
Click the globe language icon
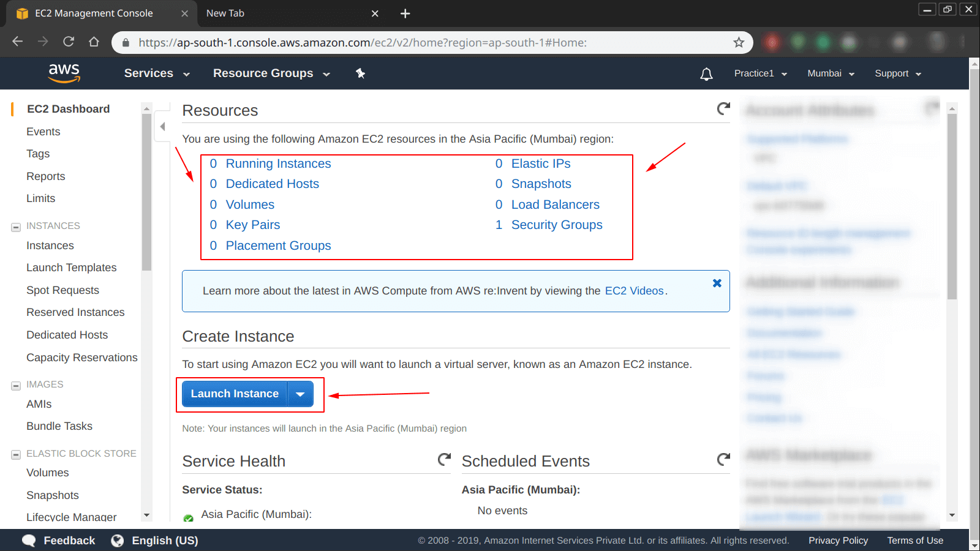click(117, 541)
